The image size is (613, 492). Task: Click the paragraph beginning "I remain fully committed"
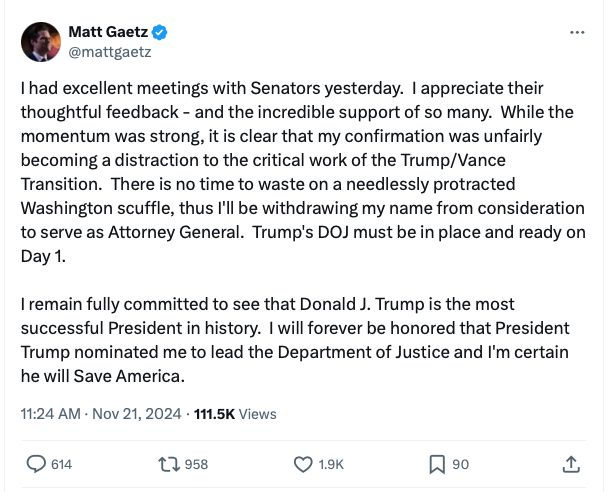point(295,340)
